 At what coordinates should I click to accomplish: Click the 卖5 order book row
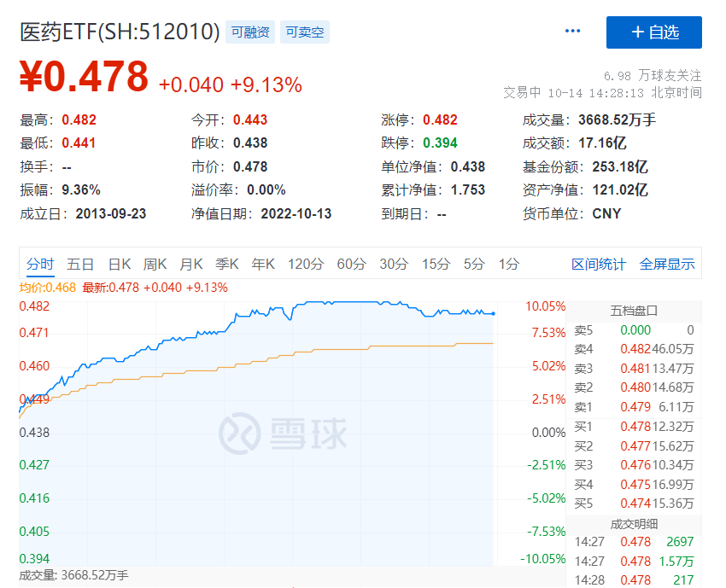[634, 330]
